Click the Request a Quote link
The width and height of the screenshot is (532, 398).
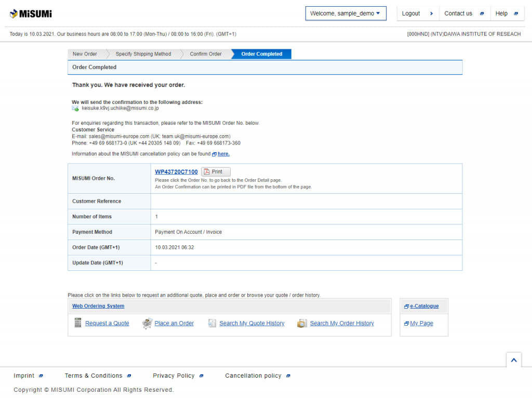(x=107, y=323)
